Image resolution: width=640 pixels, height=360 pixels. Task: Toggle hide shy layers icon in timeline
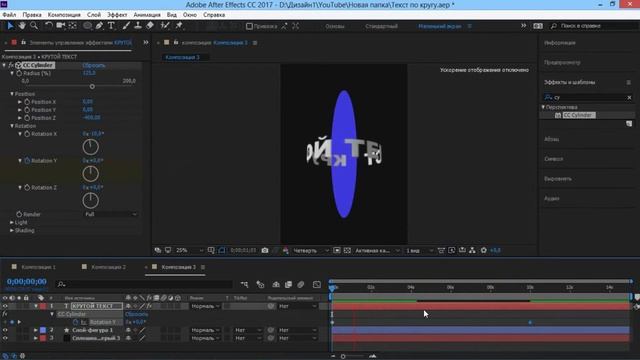point(276,284)
